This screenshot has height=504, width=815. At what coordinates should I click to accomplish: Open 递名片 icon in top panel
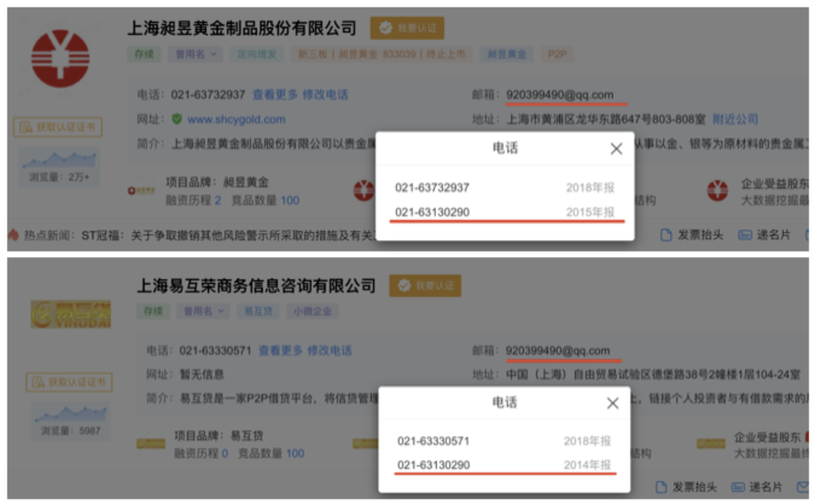(x=744, y=235)
